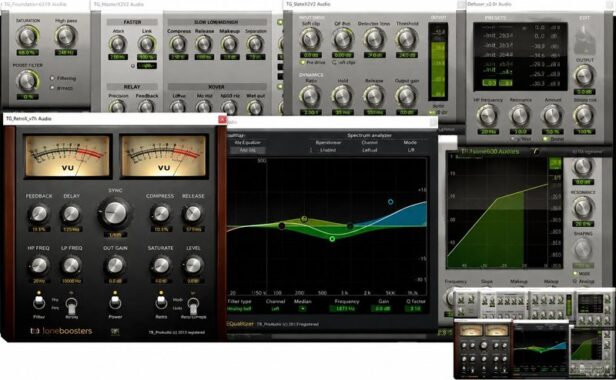
Task: Select the yellow node on the EQ curve
Action: tap(304, 219)
